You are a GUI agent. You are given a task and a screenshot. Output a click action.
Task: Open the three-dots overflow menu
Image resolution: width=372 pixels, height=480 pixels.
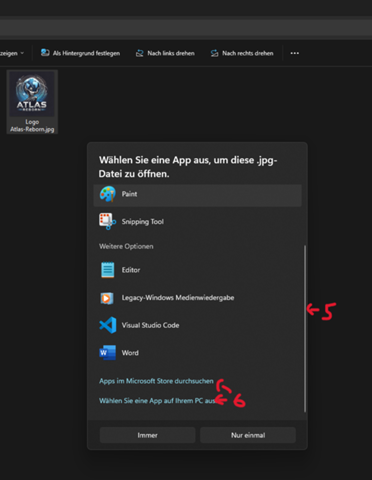(295, 53)
